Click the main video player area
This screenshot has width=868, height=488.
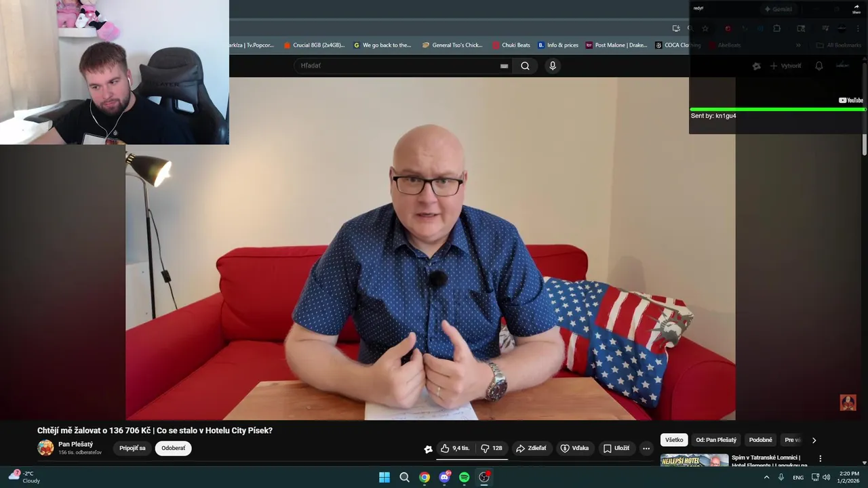click(430, 249)
